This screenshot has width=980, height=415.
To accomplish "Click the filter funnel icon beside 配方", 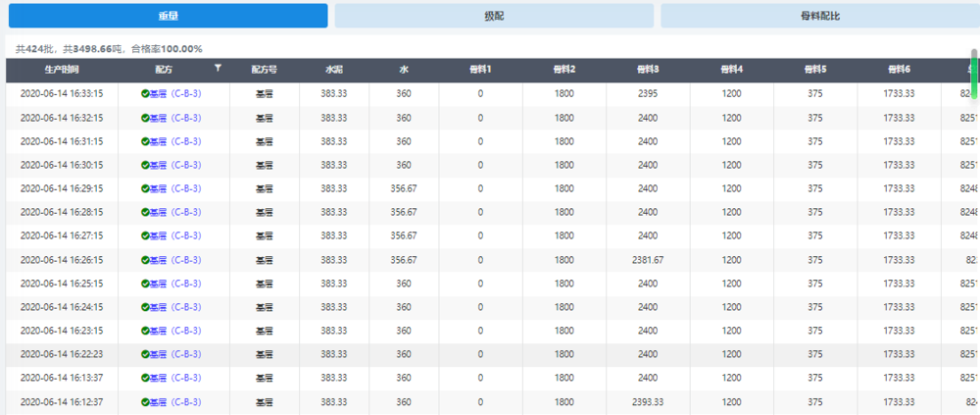I will pos(218,69).
